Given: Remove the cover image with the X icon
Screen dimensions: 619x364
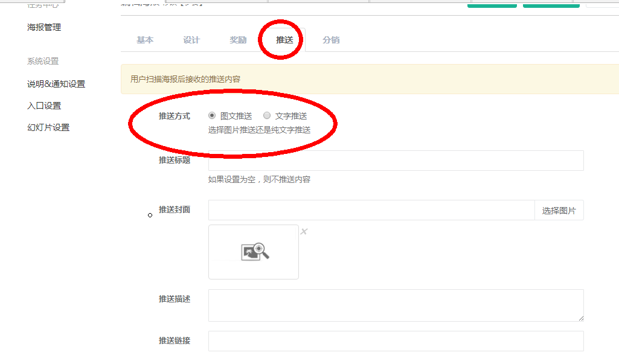Looking at the screenshot, I should [x=304, y=232].
